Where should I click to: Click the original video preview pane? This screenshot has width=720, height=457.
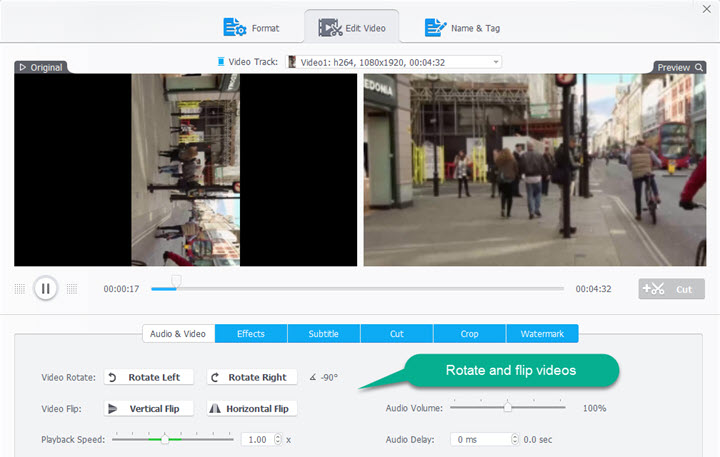(x=186, y=170)
